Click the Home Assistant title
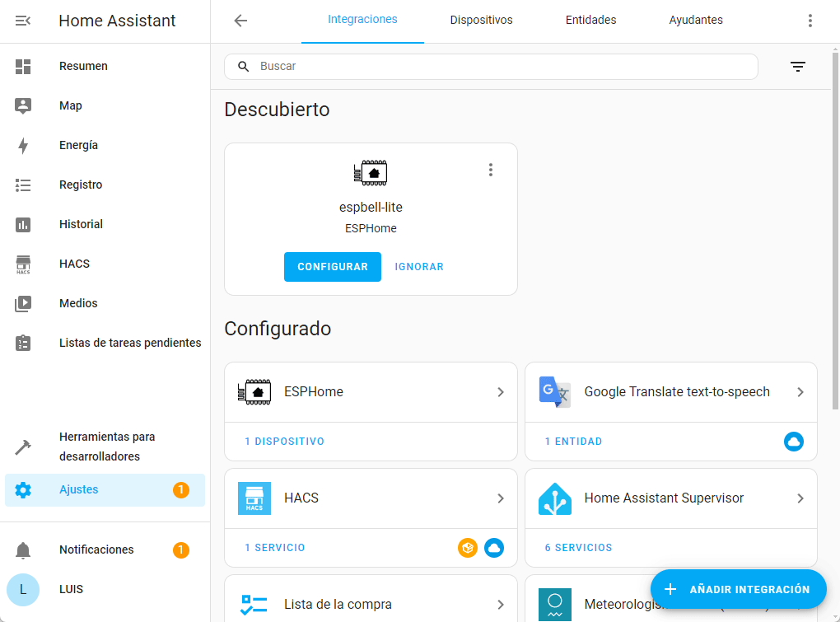This screenshot has width=840, height=622. pos(117,21)
